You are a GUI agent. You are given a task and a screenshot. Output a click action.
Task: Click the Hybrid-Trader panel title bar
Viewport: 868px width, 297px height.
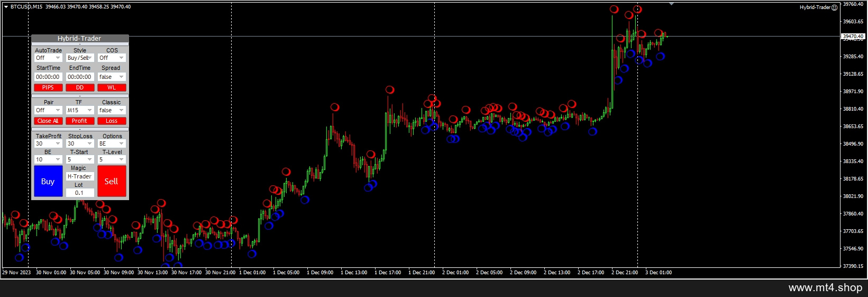[80, 39]
